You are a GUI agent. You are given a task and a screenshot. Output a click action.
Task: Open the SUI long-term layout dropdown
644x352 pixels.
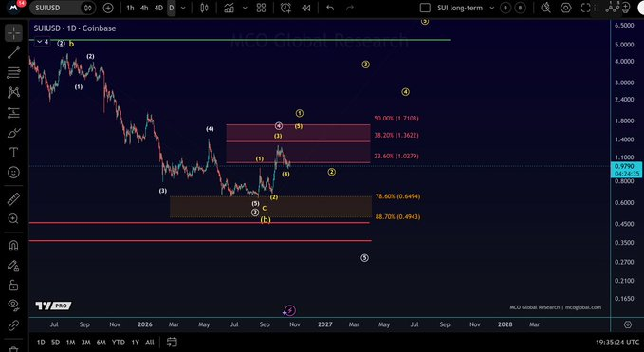tap(492, 8)
